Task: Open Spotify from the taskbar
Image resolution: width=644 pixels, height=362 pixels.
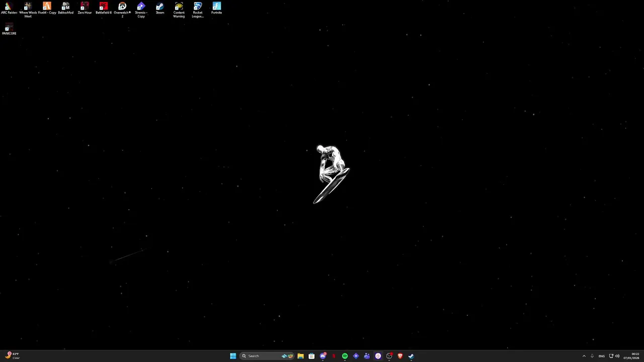Action: (345, 356)
